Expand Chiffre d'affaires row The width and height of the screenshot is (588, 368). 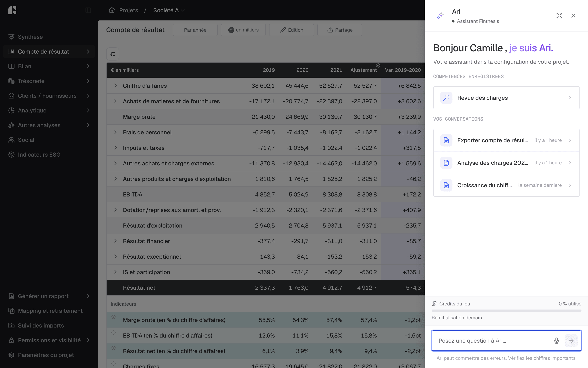(x=116, y=86)
